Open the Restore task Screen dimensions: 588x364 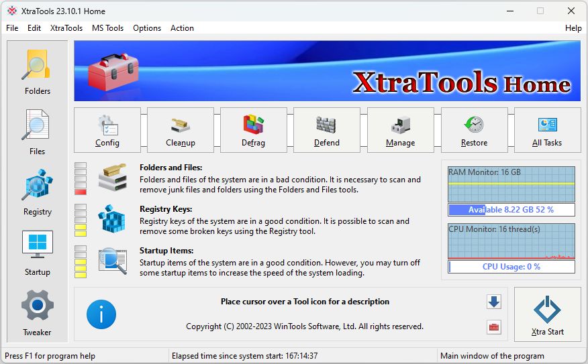coord(474,130)
